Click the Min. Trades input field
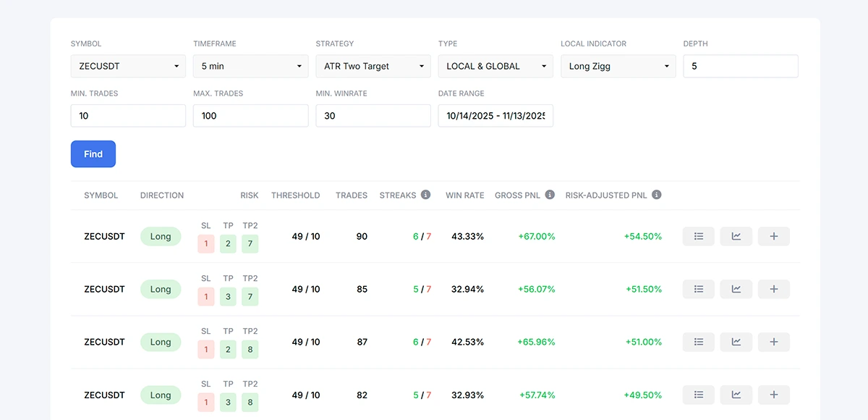Viewport: 868px width, 420px height. (128, 116)
